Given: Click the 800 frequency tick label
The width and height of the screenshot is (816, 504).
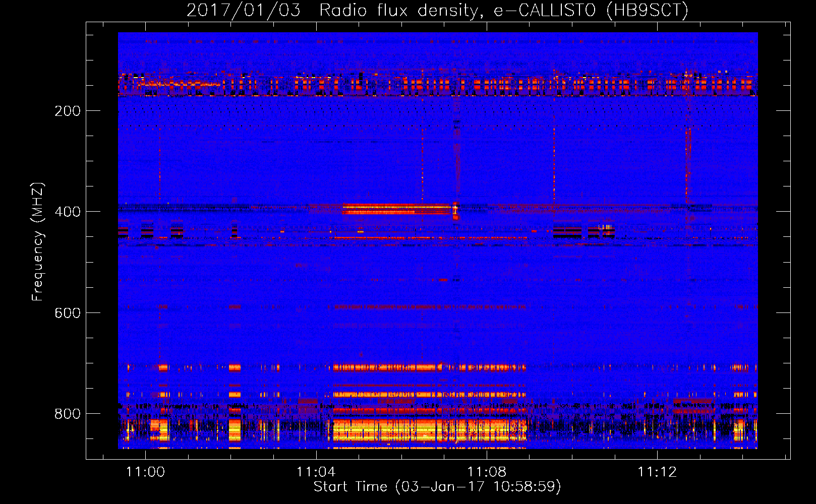Looking at the screenshot, I should point(68,414).
